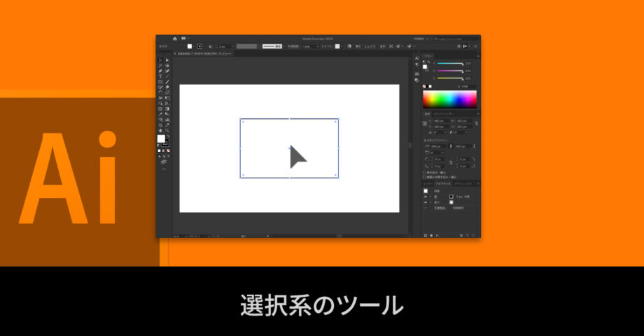Switch to the Appearance panel tab

pyautogui.click(x=441, y=183)
